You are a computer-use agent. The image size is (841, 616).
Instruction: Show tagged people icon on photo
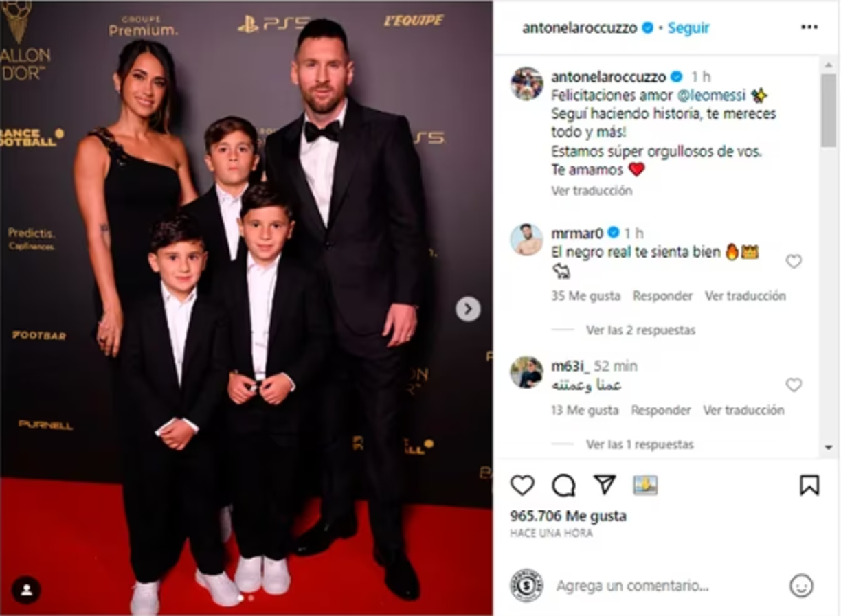(x=26, y=590)
